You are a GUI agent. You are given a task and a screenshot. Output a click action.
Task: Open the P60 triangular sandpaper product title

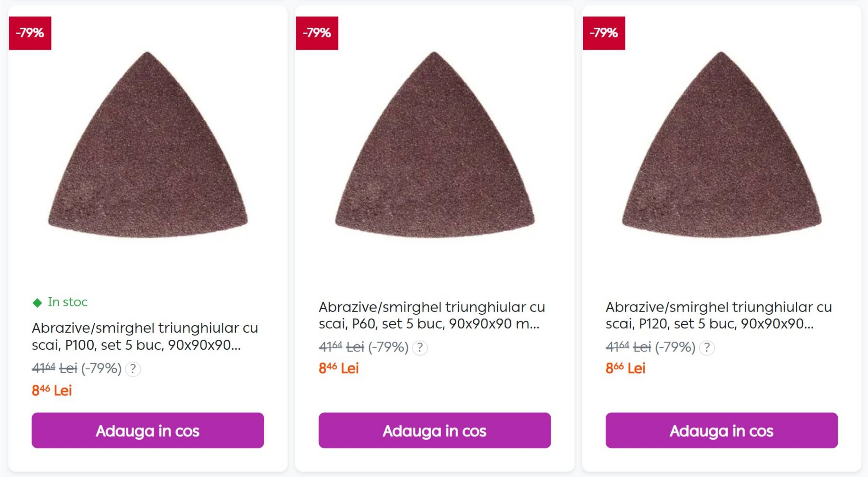tap(432, 315)
